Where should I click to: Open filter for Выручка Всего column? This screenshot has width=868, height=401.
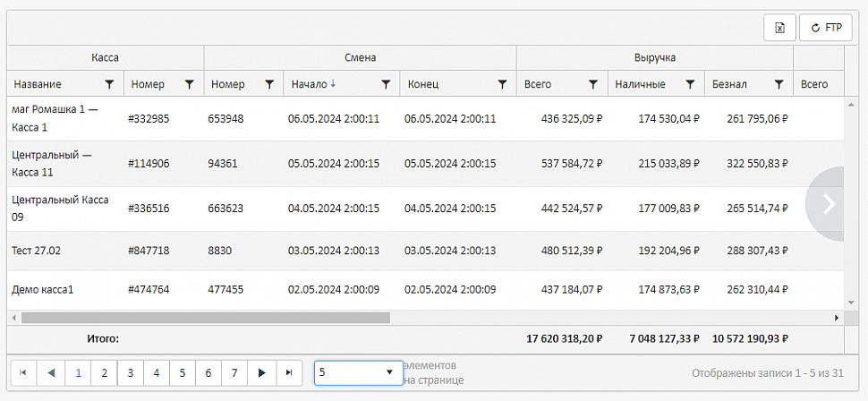pyautogui.click(x=593, y=84)
